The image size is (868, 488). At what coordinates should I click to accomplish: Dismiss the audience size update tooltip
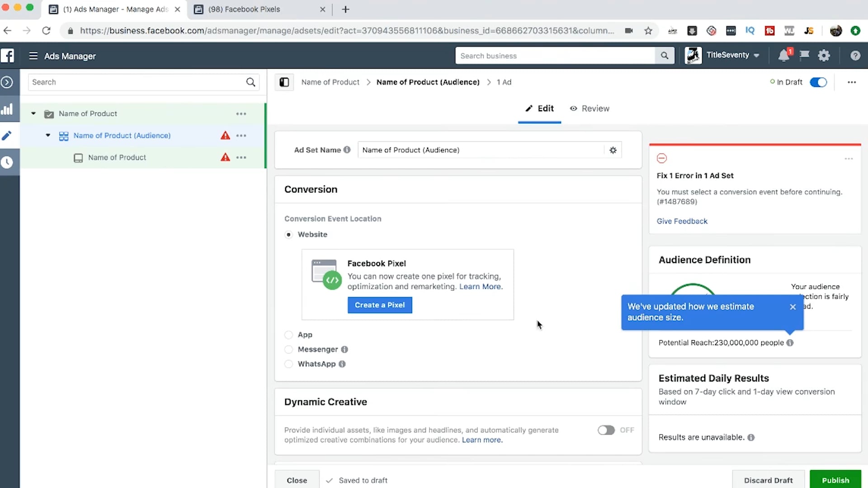793,307
